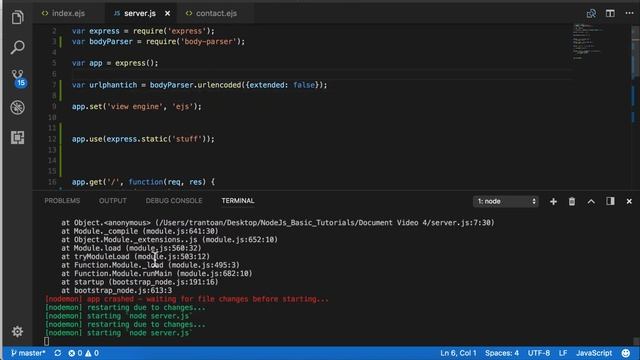Open the Manage gear settings icon

17,331
